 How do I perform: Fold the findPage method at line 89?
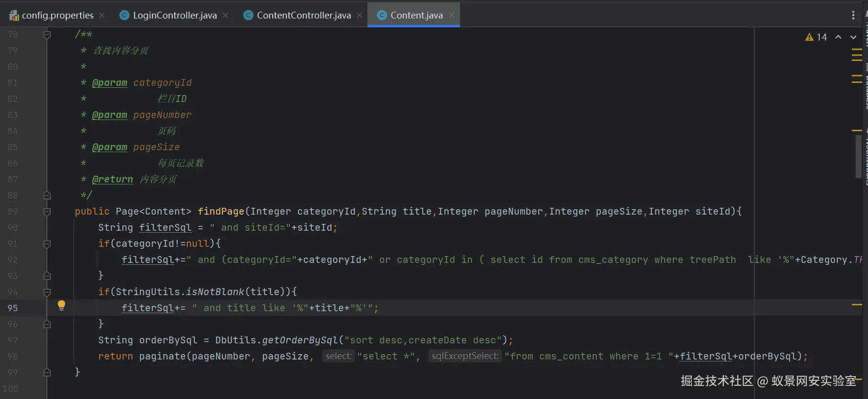(47, 212)
